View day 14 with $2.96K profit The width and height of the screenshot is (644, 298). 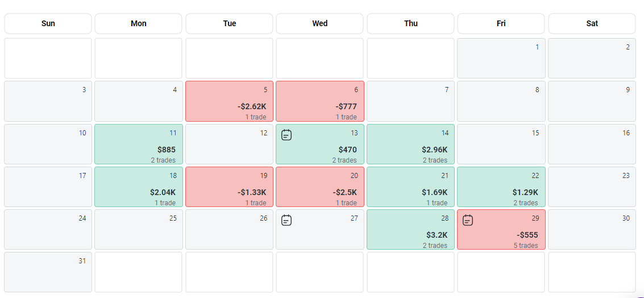click(x=410, y=144)
